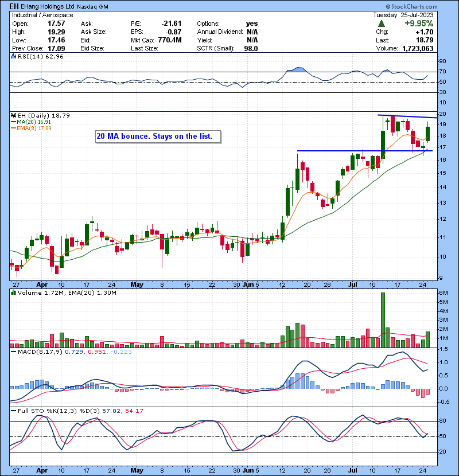Click the Chg value +1.70
The height and width of the screenshot is (476, 459).
point(425,32)
